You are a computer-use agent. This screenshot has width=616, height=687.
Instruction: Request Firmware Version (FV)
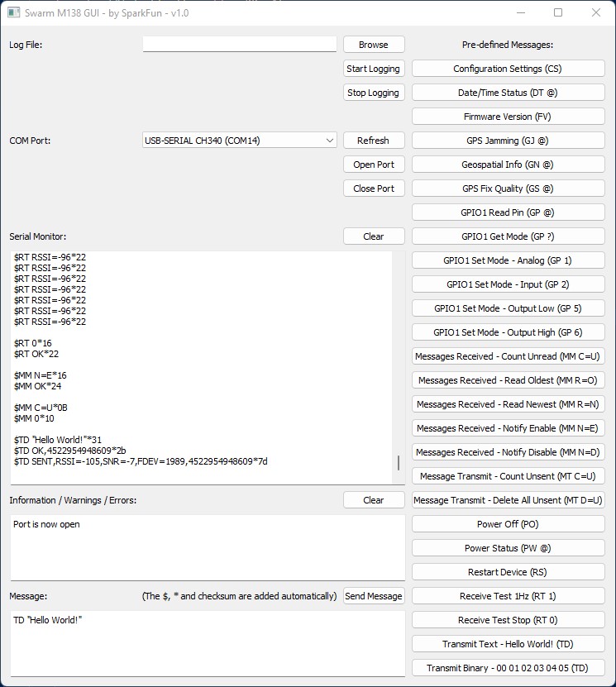(508, 117)
